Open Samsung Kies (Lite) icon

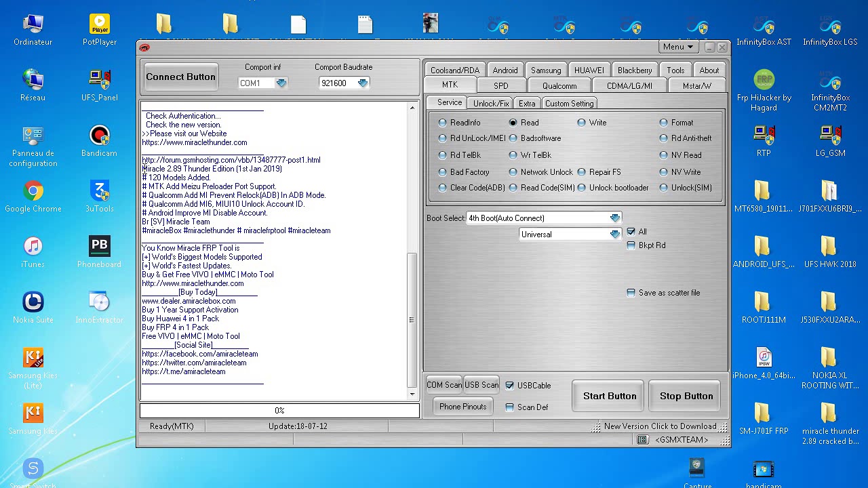coord(33,369)
